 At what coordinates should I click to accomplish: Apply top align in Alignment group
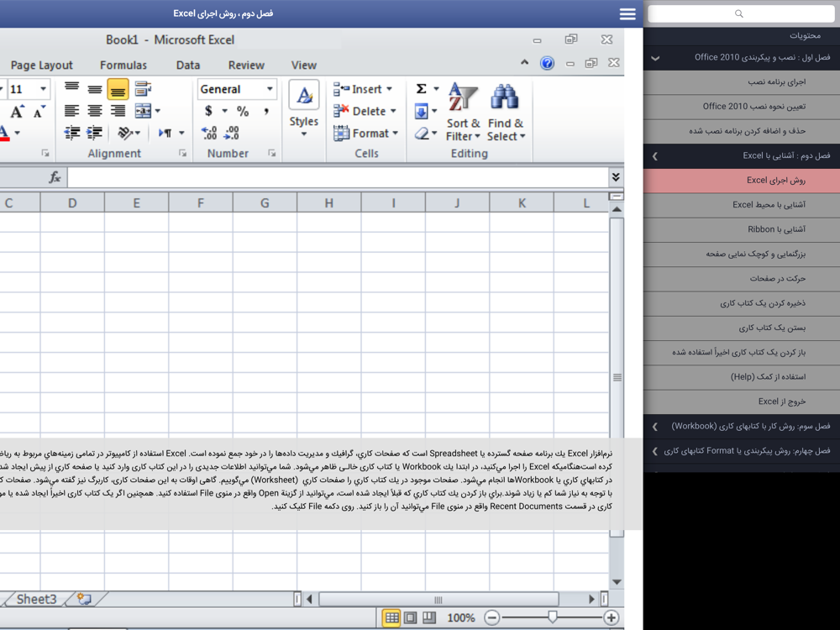[71, 87]
